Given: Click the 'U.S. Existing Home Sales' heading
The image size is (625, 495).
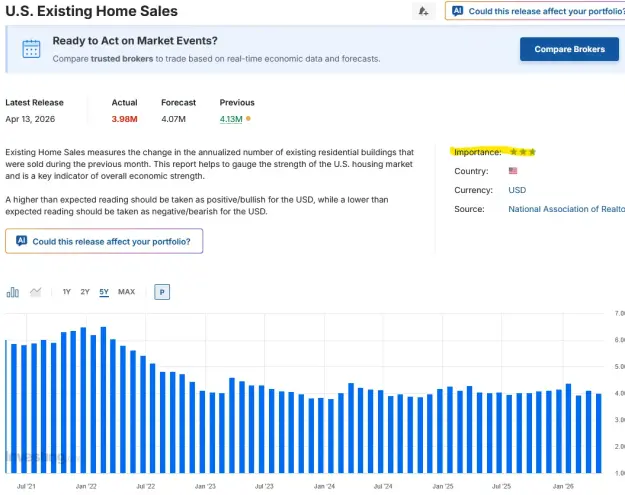Looking at the screenshot, I should (x=92, y=11).
